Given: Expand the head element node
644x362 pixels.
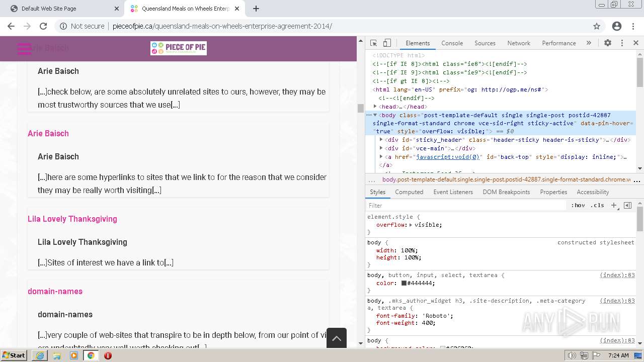Looking at the screenshot, I should coord(375,107).
